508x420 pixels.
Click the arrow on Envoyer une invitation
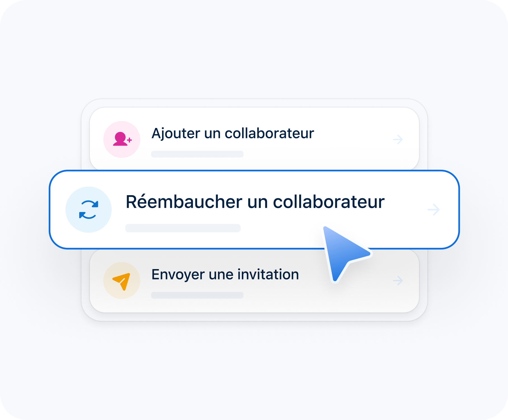397,280
